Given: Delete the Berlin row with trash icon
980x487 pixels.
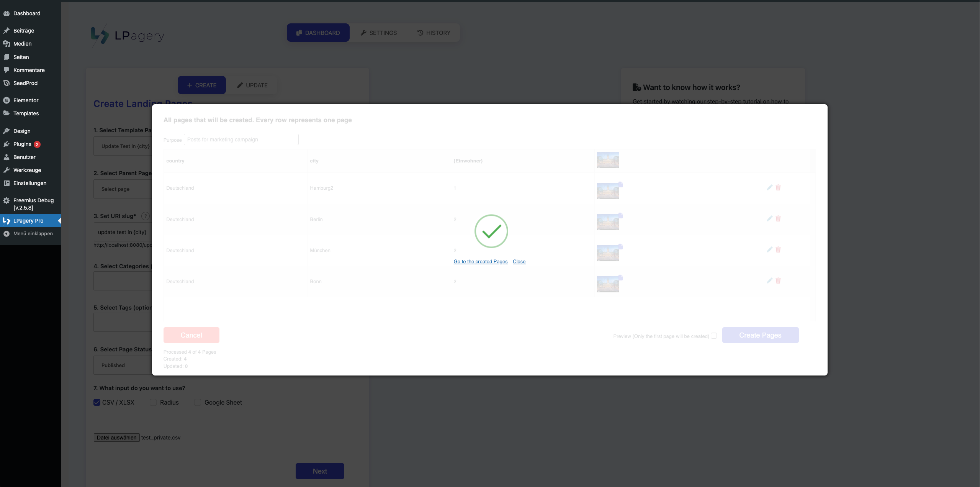Looking at the screenshot, I should tap(778, 218).
